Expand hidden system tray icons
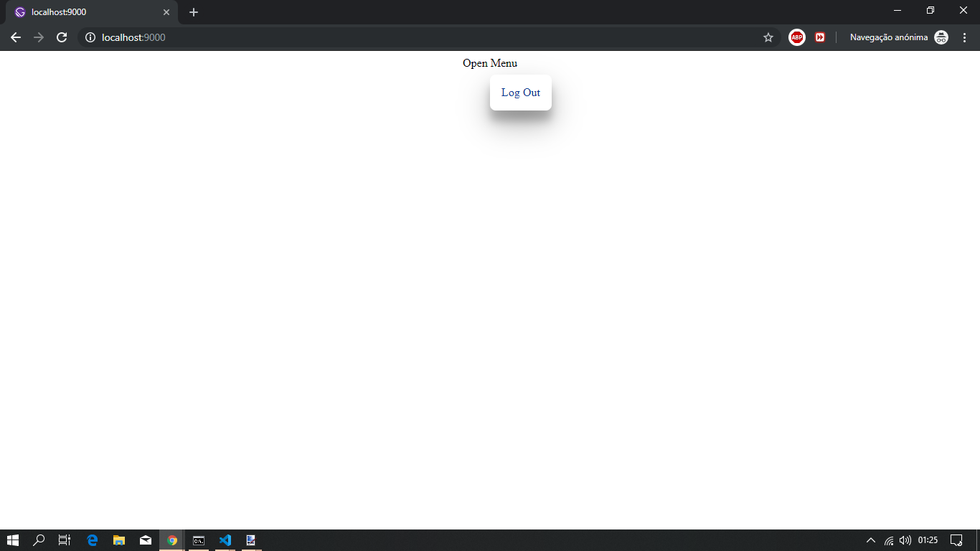The height and width of the screenshot is (551, 980). tap(870, 540)
